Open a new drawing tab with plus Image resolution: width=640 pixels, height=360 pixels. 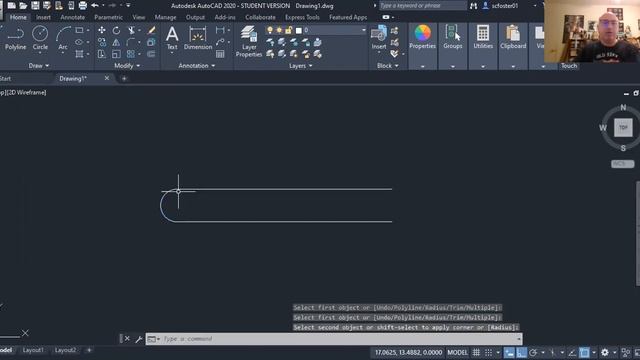(124, 78)
